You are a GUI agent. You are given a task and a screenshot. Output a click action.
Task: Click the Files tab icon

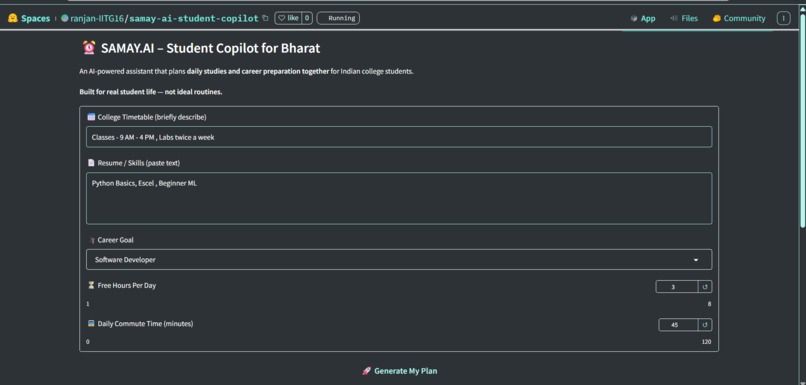click(674, 19)
